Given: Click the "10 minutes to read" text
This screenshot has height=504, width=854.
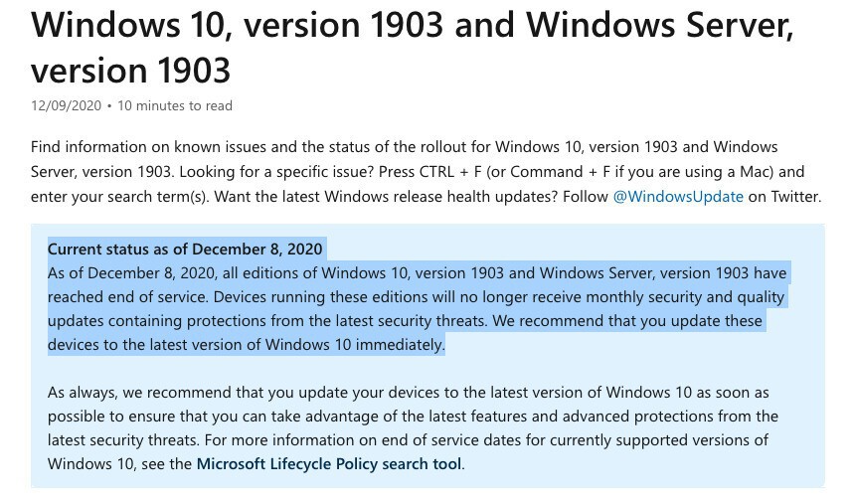Looking at the screenshot, I should (x=175, y=105).
